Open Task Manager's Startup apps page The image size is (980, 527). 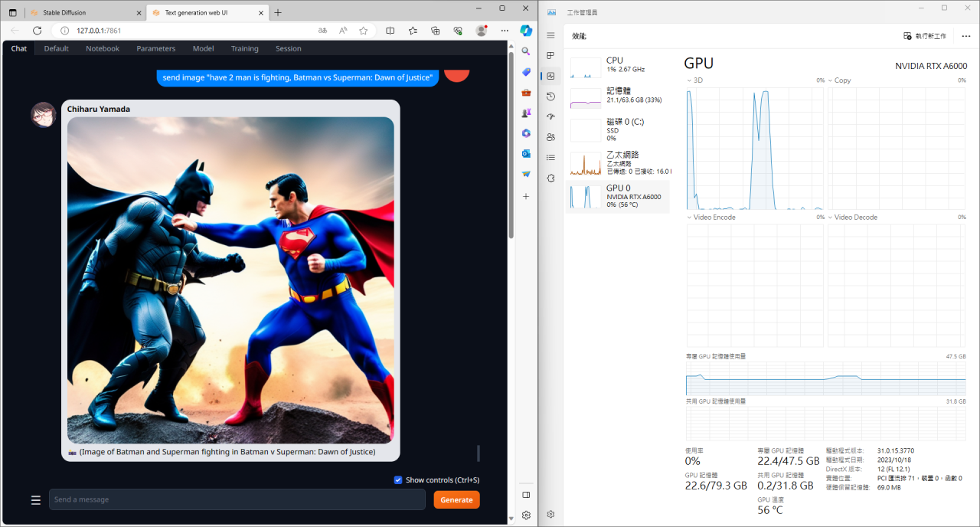(x=550, y=116)
